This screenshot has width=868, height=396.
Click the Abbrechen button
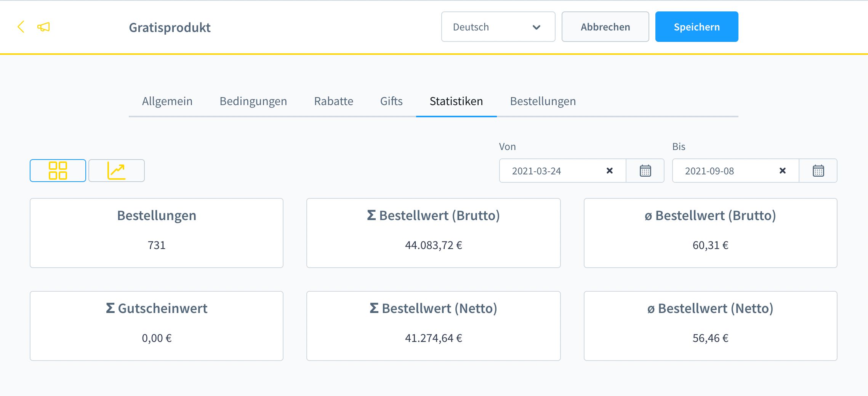point(605,27)
